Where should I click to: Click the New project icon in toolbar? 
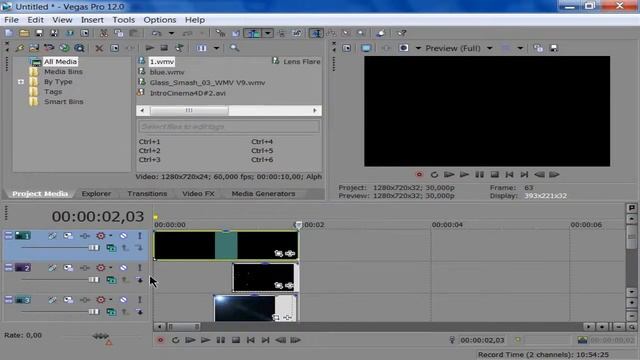point(9,33)
